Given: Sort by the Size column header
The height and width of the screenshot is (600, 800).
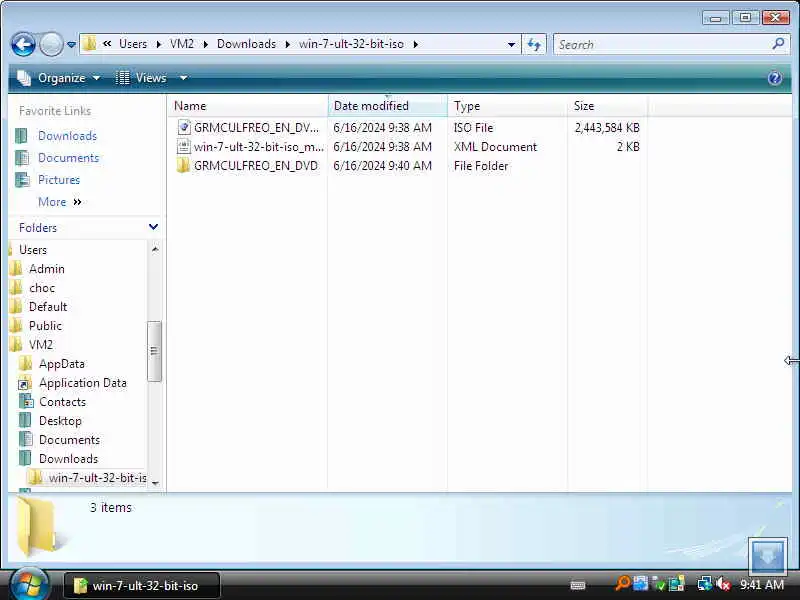Looking at the screenshot, I should (607, 106).
